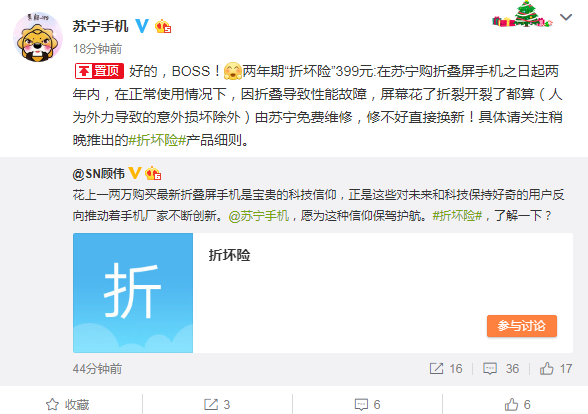Viewport: 588px width, 414px height.
Task: Open the #折坏险# hashtag in quoted post
Action: 457,216
